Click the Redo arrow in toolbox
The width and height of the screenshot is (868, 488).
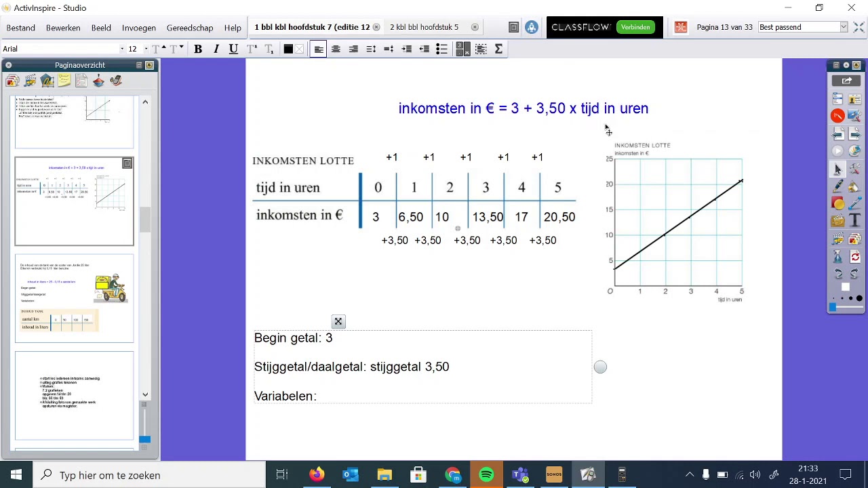tap(854, 273)
